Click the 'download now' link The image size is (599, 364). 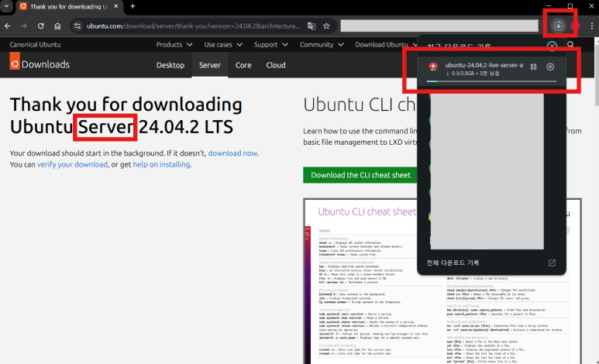[x=232, y=153]
